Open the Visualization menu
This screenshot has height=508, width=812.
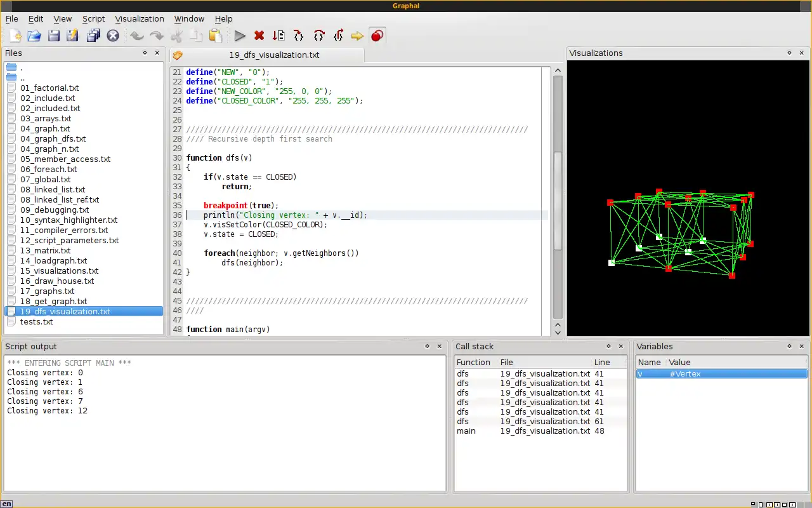[140, 19]
